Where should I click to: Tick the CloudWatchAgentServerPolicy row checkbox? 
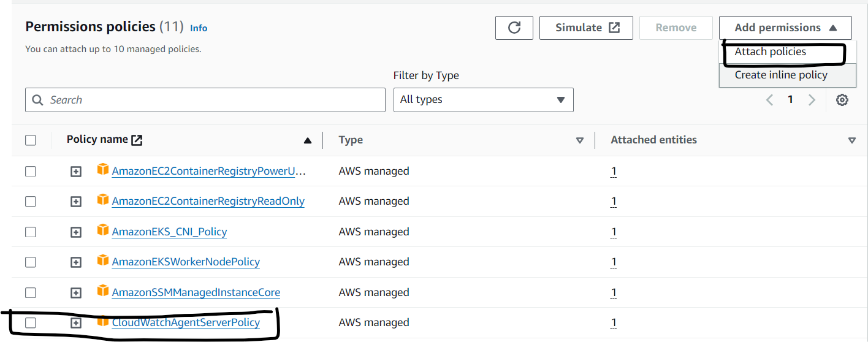tap(31, 323)
